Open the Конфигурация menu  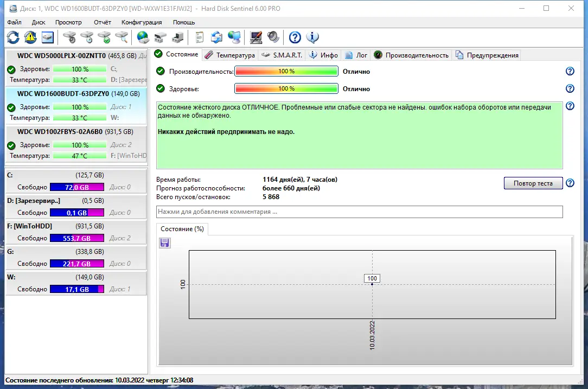(141, 22)
